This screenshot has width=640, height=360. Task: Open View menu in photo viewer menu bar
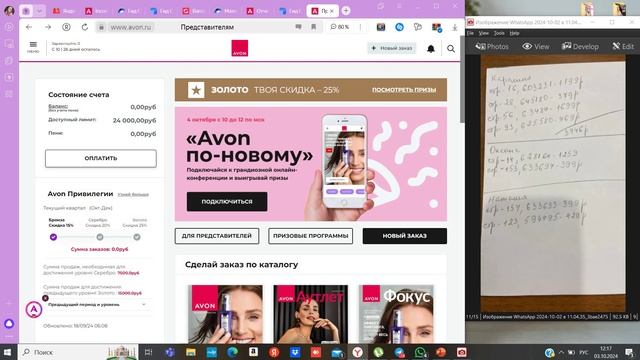(484, 33)
